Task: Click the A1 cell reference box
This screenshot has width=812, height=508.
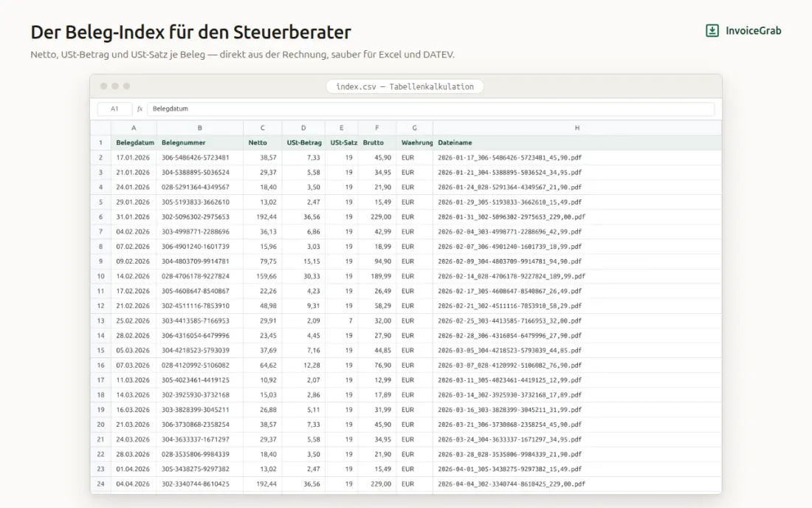Action: (114, 109)
